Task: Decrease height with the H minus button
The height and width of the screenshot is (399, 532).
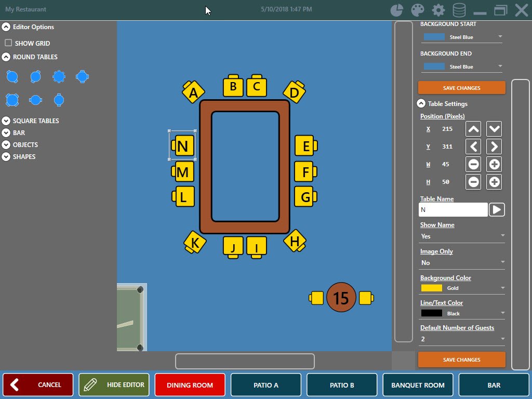Action: (x=473, y=182)
